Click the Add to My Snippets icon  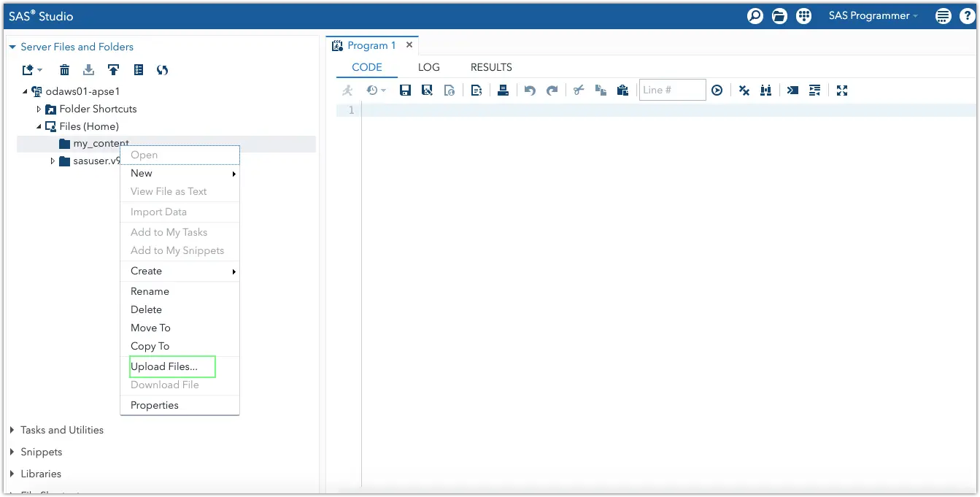coord(450,90)
